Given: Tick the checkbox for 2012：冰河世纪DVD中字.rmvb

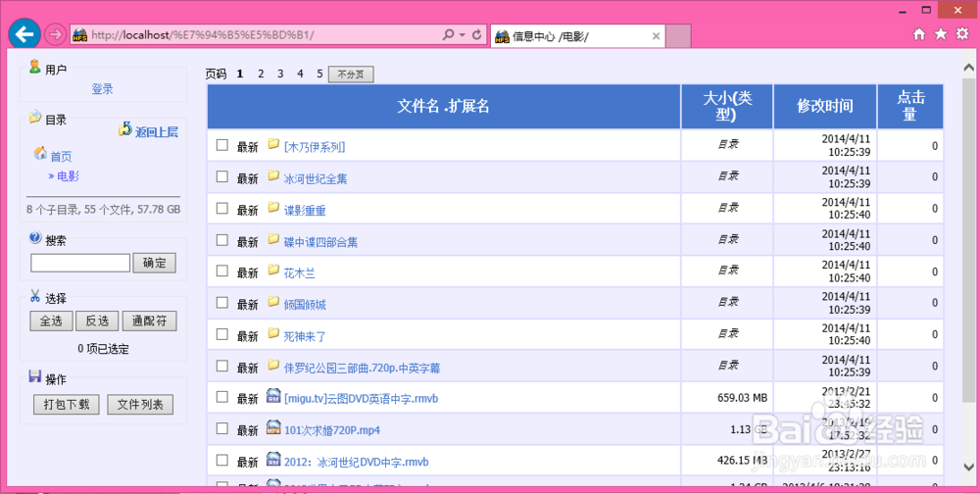Looking at the screenshot, I should tap(221, 461).
